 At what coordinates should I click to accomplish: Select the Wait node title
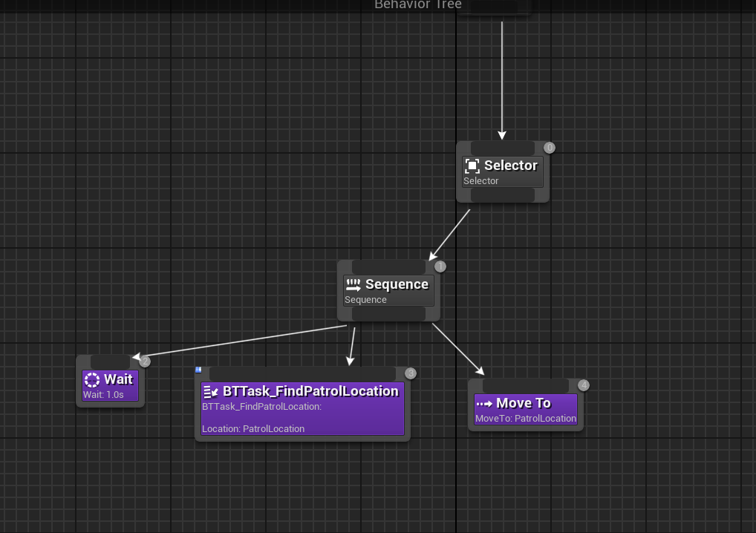coord(118,379)
